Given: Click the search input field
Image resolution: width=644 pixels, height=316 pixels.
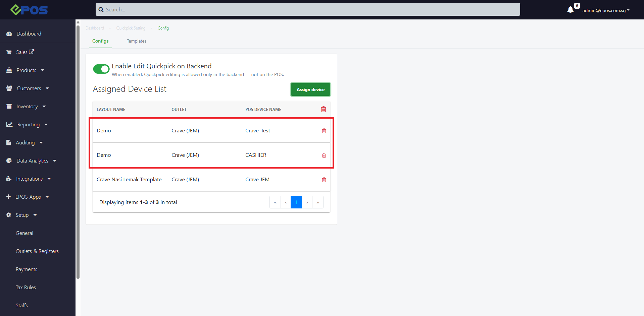Looking at the screenshot, I should coord(308,10).
